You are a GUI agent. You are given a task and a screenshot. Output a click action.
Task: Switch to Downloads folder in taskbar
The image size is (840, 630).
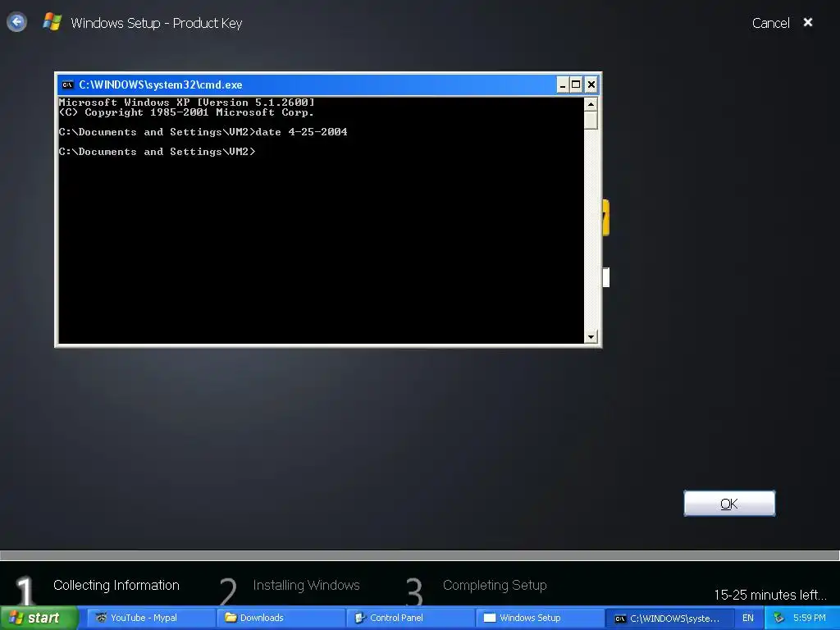click(x=281, y=618)
